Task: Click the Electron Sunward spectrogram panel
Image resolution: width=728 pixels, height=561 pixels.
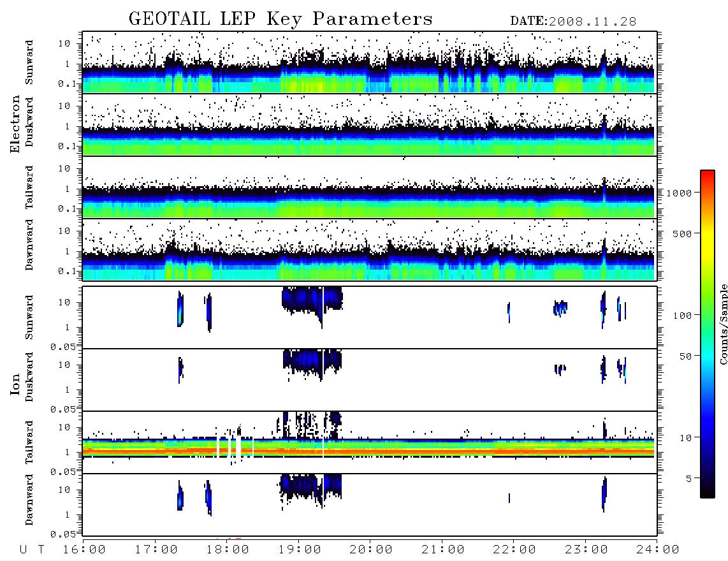Action: (x=370, y=62)
